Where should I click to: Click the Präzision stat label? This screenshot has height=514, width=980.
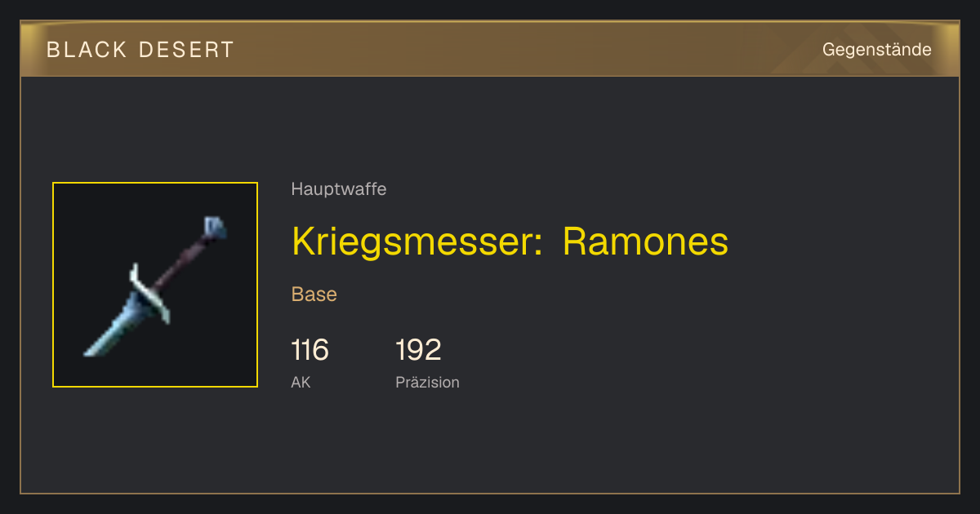pyautogui.click(x=427, y=382)
